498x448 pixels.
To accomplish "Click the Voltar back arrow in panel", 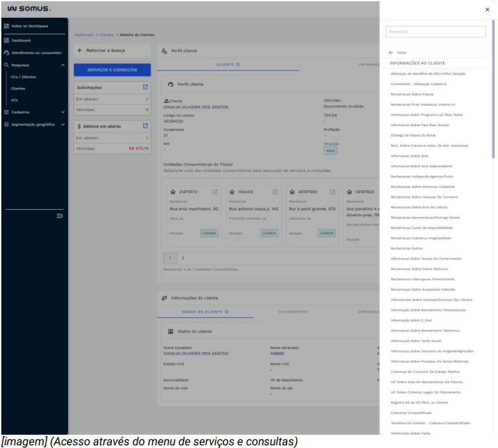I will point(391,52).
